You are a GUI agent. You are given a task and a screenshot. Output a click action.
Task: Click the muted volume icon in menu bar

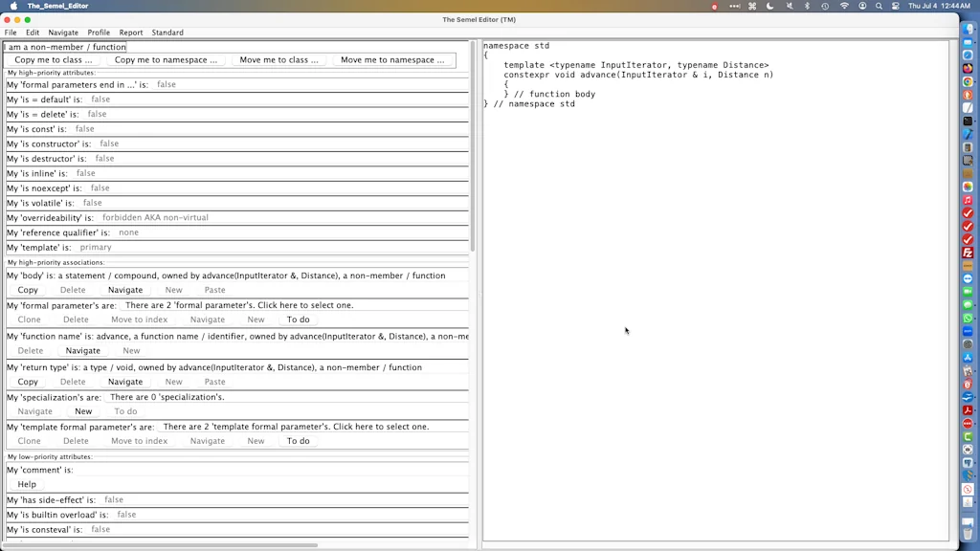tap(791, 5)
